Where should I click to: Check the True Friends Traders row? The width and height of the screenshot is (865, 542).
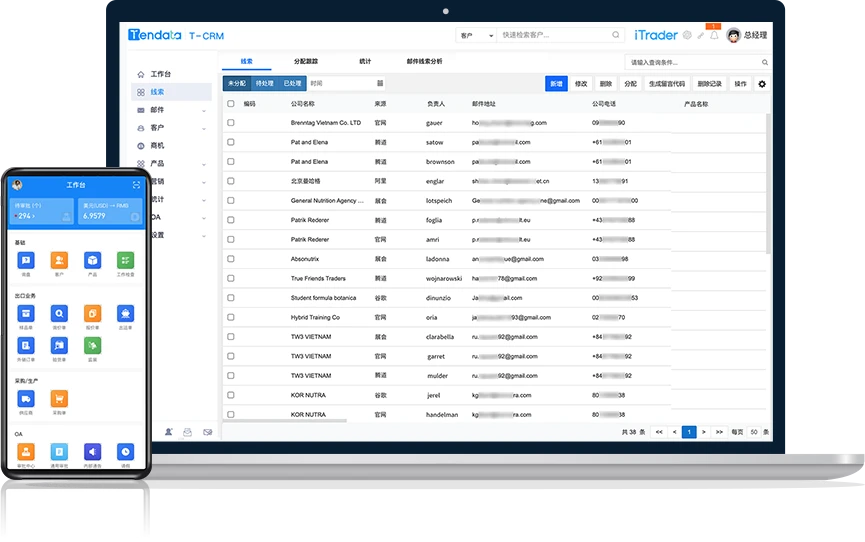pos(231,278)
